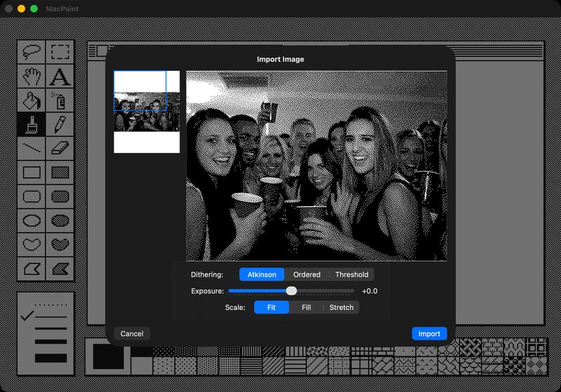561x392 pixels.
Task: Click the Exposure slider handle
Action: coord(292,291)
